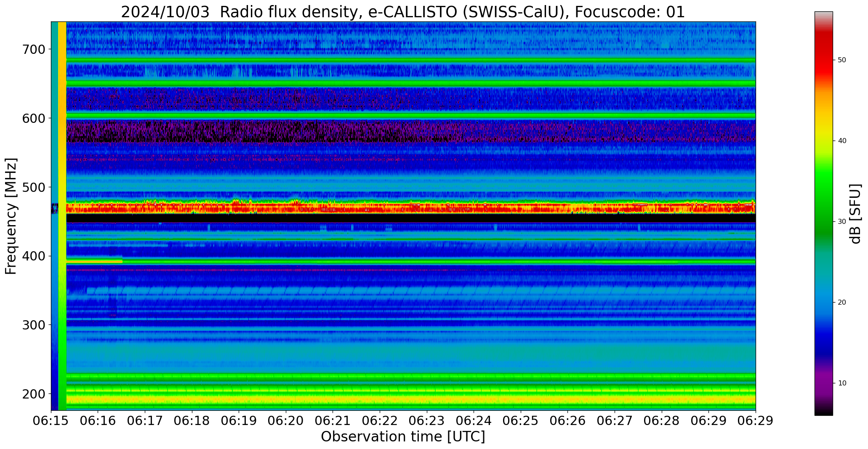Click the red emission band near 470 MHz
Image resolution: width=868 pixels, height=449 pixels.
point(411,207)
